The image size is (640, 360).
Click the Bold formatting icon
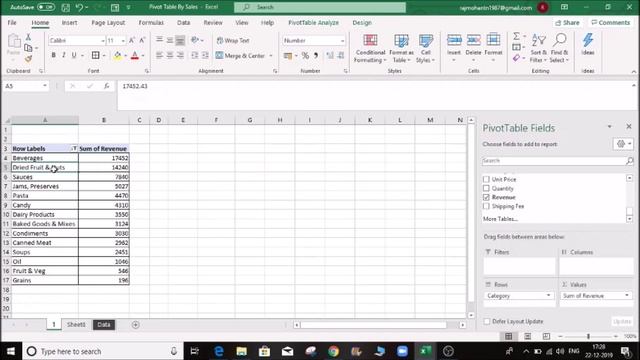coord(53,56)
